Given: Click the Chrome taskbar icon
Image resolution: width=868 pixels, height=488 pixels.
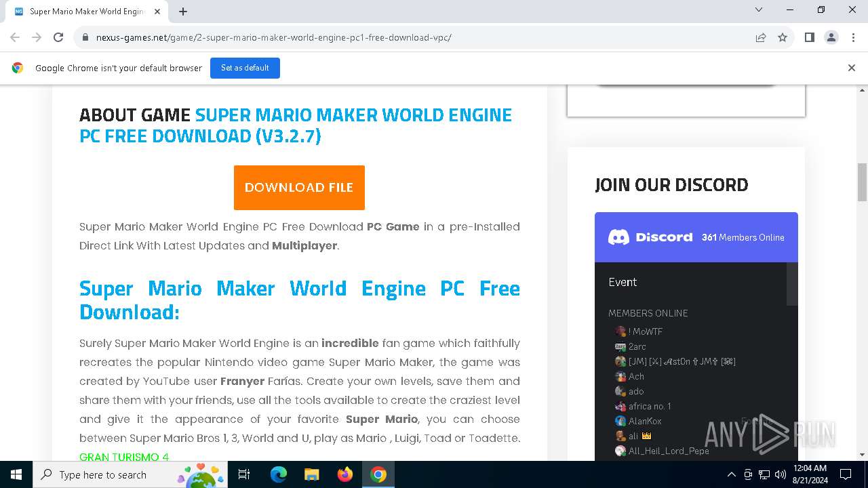Looking at the screenshot, I should point(378,474).
